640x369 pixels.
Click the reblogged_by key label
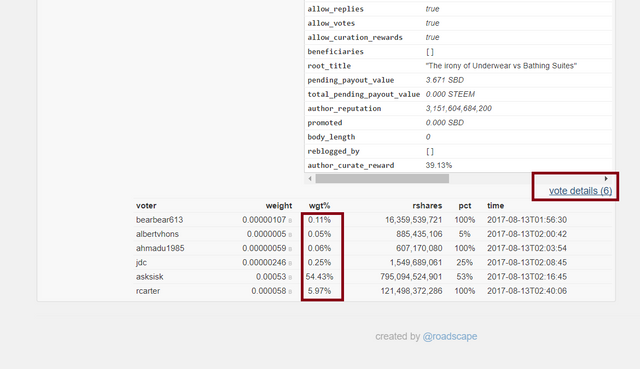coord(333,151)
